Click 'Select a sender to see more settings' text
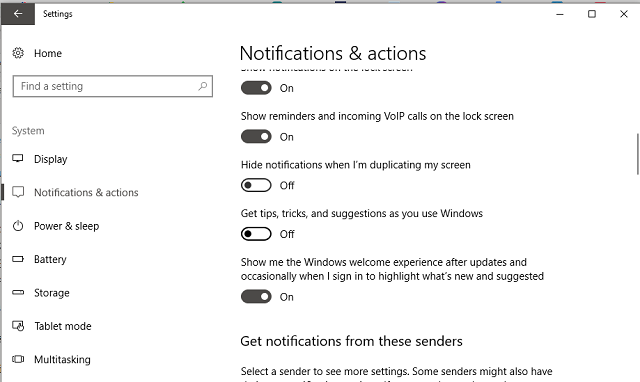Viewport: 640px width, 382px height. pyautogui.click(x=325, y=371)
